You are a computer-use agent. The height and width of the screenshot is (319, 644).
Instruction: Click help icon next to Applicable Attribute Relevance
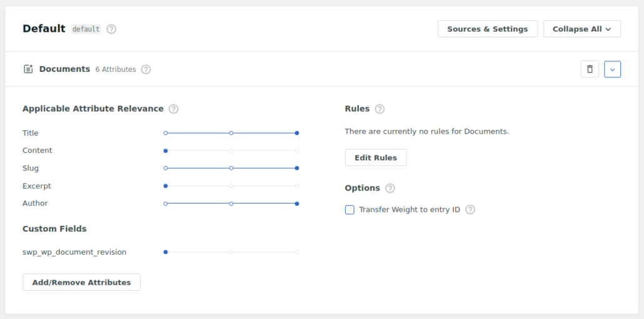(174, 109)
